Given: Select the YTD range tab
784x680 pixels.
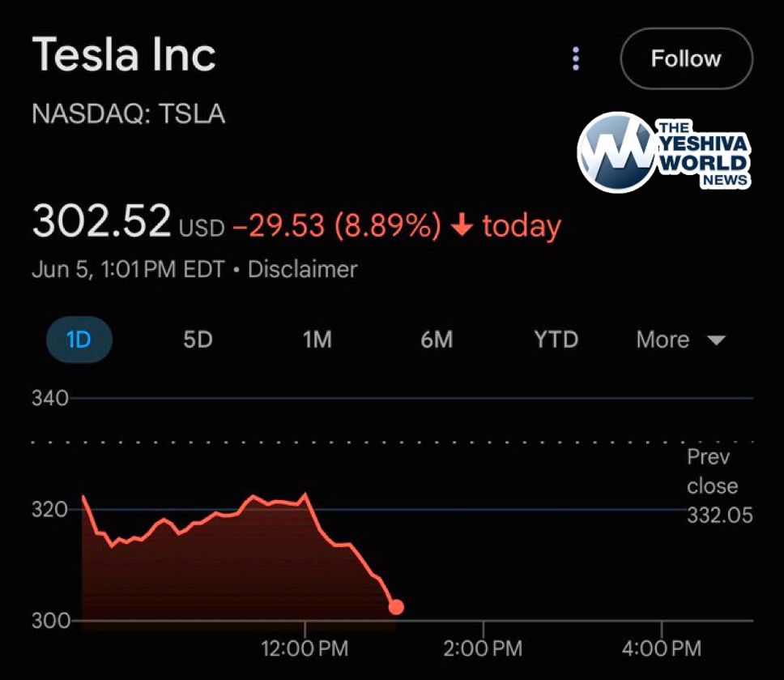Looking at the screenshot, I should coord(556,340).
